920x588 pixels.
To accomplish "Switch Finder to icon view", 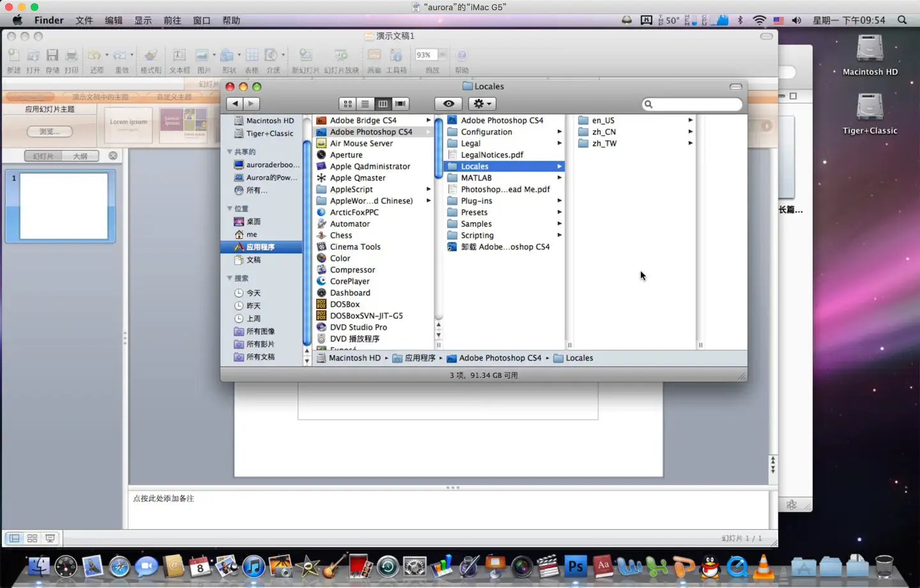I will (x=348, y=103).
